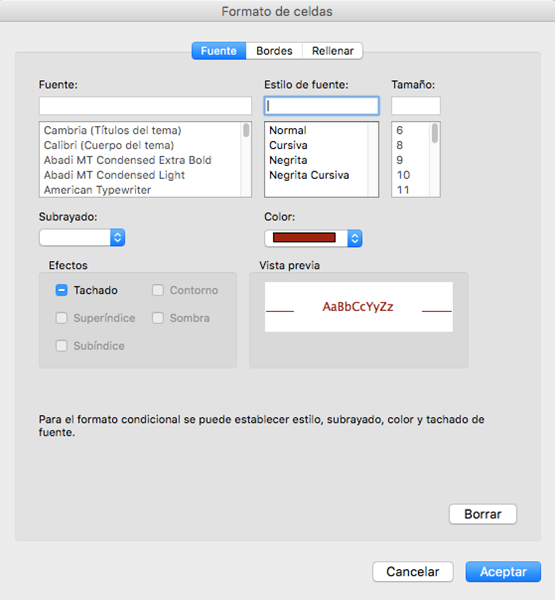
Task: Pick size 10 in Tamaño list
Action: 403,175
